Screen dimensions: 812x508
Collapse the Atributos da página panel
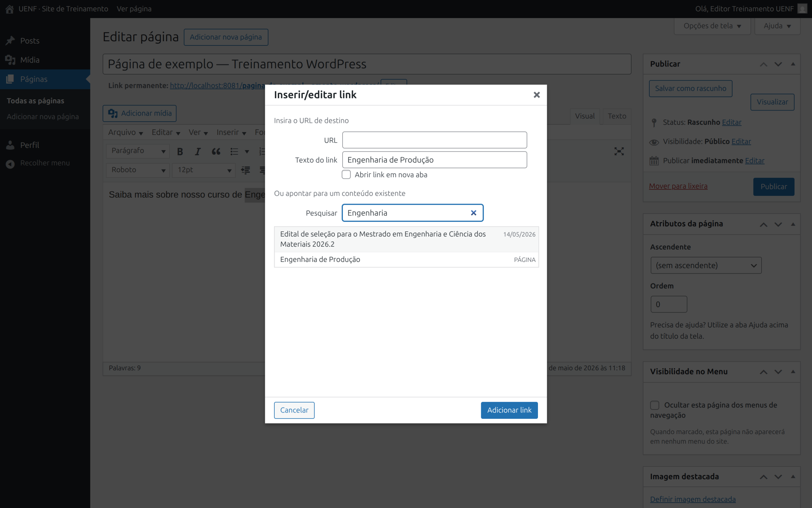[x=793, y=224]
